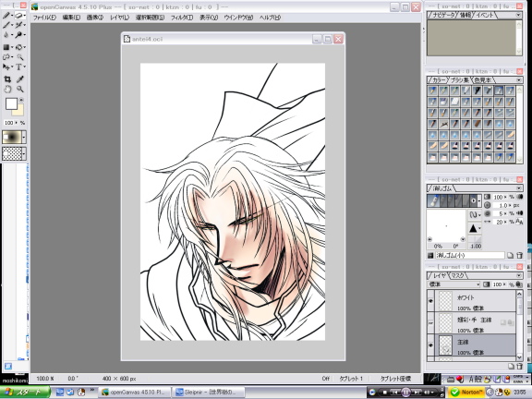Image resolution: width=532 pixels, height=399 pixels.
Task: Open the フィルタ(T) menu
Action: click(x=182, y=18)
